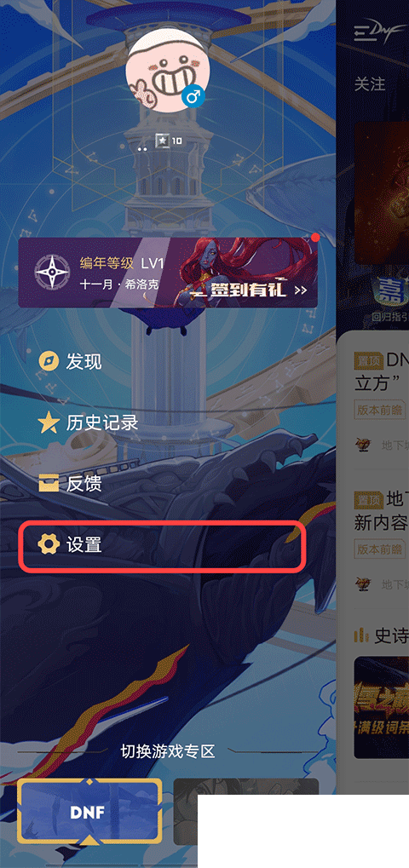
Task: Open the 历史记录 menu item
Action: (x=89, y=423)
